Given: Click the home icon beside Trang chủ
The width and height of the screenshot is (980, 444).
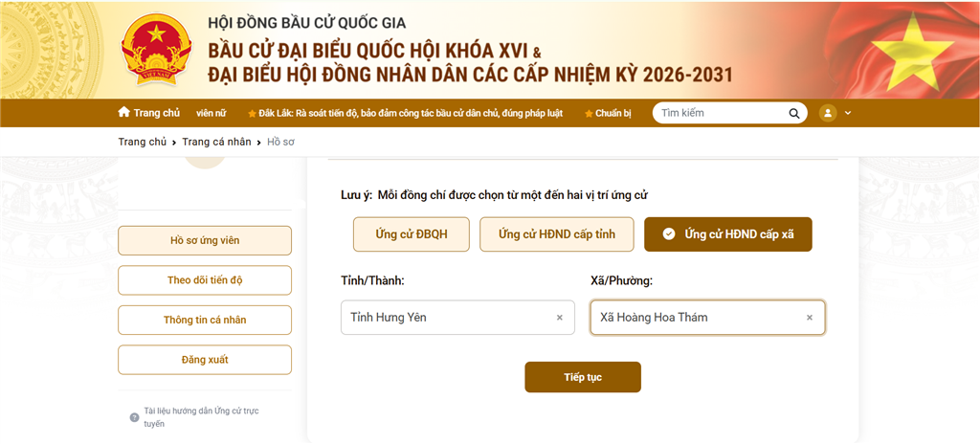Looking at the screenshot, I should coord(123,112).
